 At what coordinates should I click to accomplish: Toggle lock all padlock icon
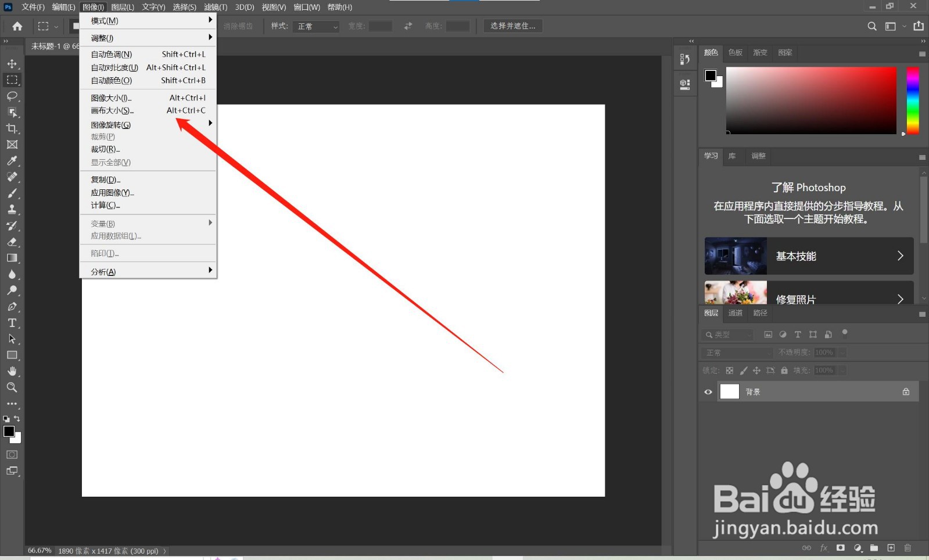[784, 371]
